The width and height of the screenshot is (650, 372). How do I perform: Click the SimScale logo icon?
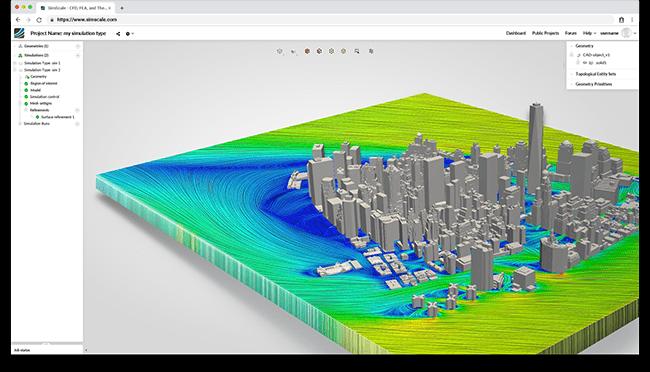pyautogui.click(x=19, y=33)
